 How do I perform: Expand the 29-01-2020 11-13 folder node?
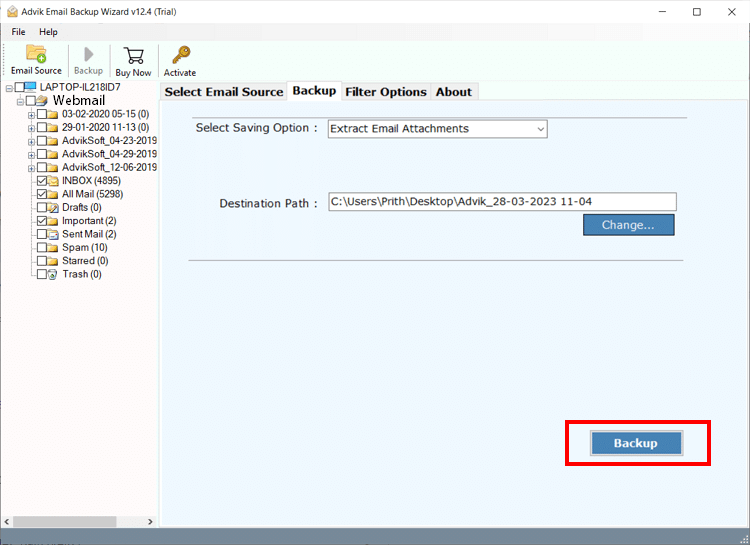click(x=32, y=128)
